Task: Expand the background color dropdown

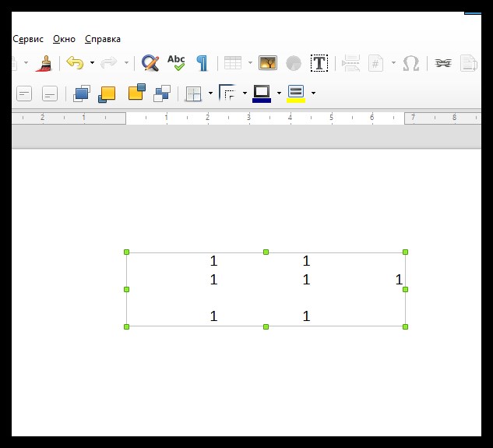Action: pos(313,93)
